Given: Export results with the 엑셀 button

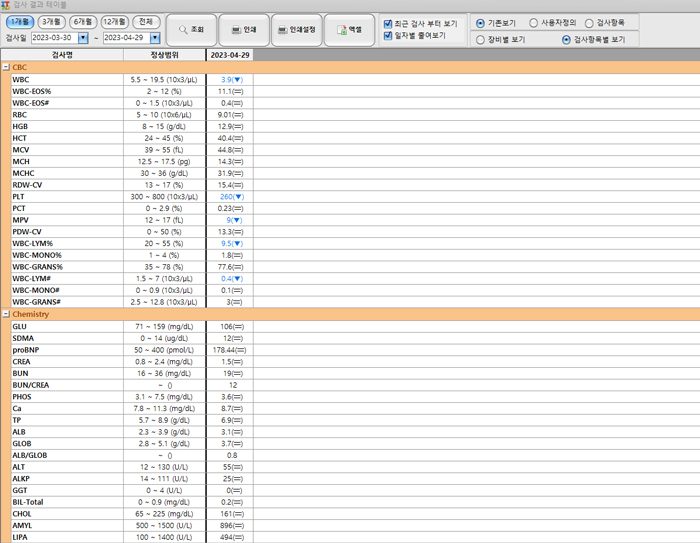Looking at the screenshot, I should (349, 29).
